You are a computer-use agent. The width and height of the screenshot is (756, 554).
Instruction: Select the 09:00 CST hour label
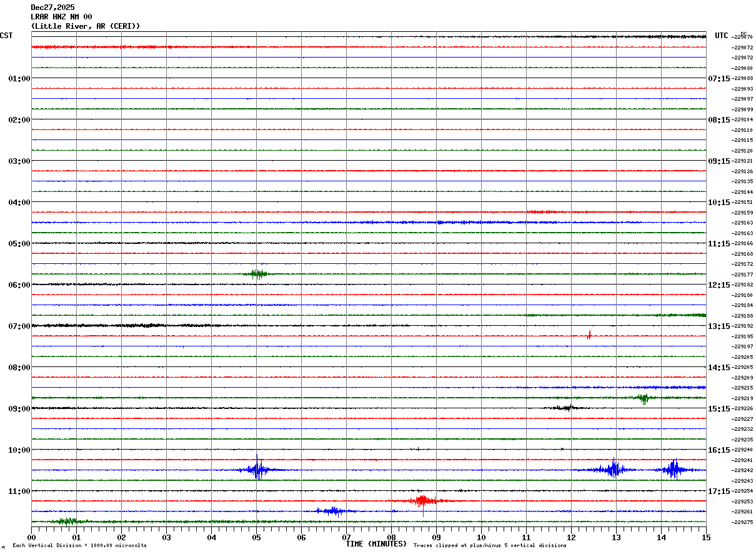pyautogui.click(x=19, y=409)
